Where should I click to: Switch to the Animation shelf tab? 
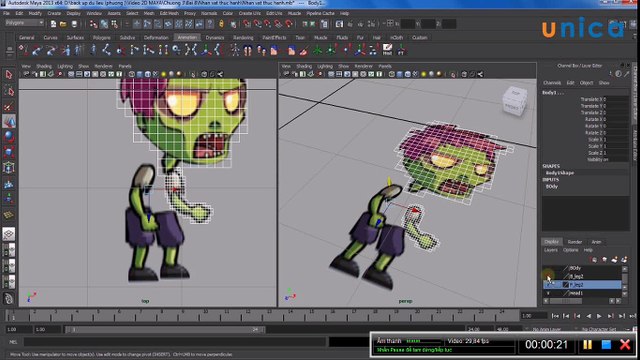(187, 38)
